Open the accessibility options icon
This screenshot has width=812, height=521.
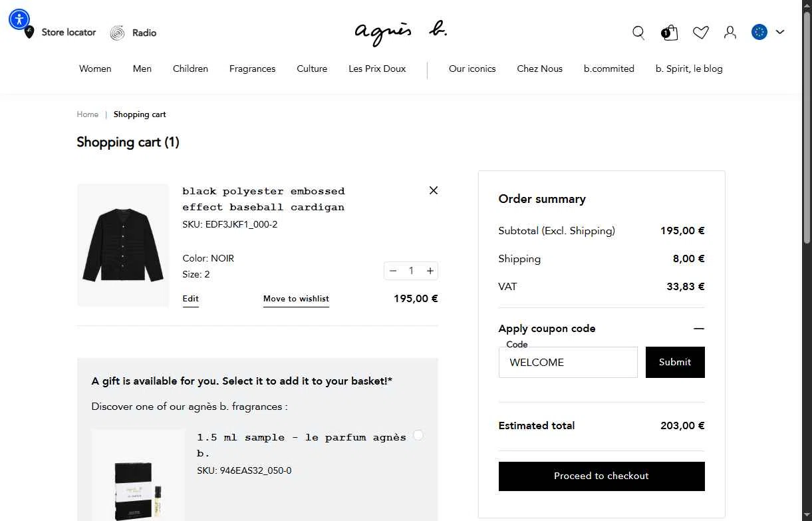(x=19, y=19)
